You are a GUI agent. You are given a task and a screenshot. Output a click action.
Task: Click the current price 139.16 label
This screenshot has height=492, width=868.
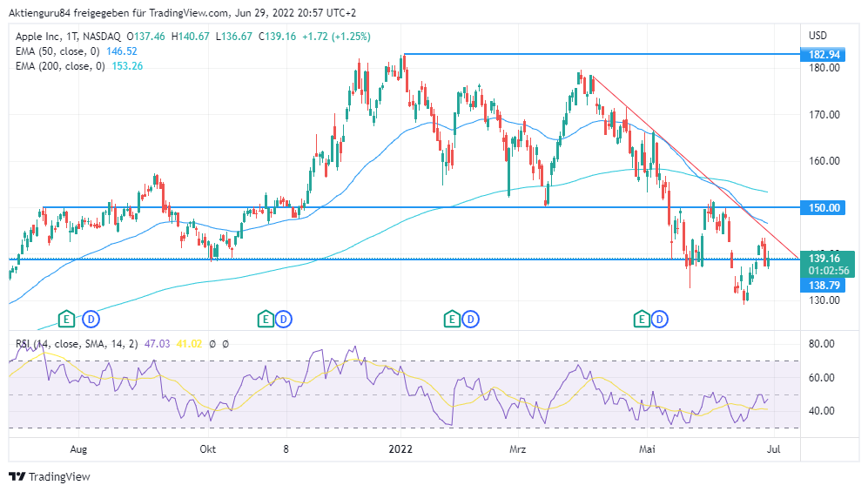click(x=824, y=259)
